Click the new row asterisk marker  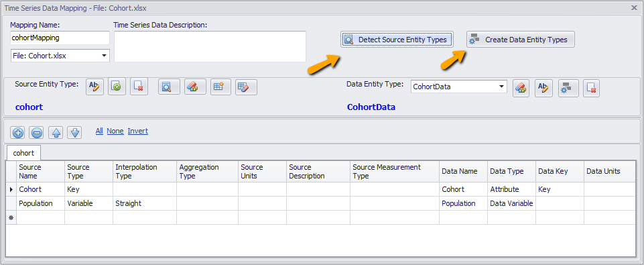click(x=11, y=217)
